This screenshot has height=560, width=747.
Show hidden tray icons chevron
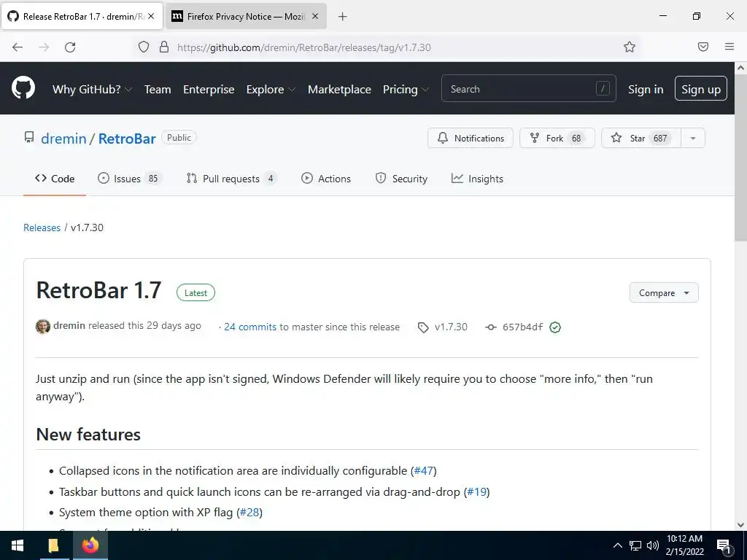tap(617, 545)
